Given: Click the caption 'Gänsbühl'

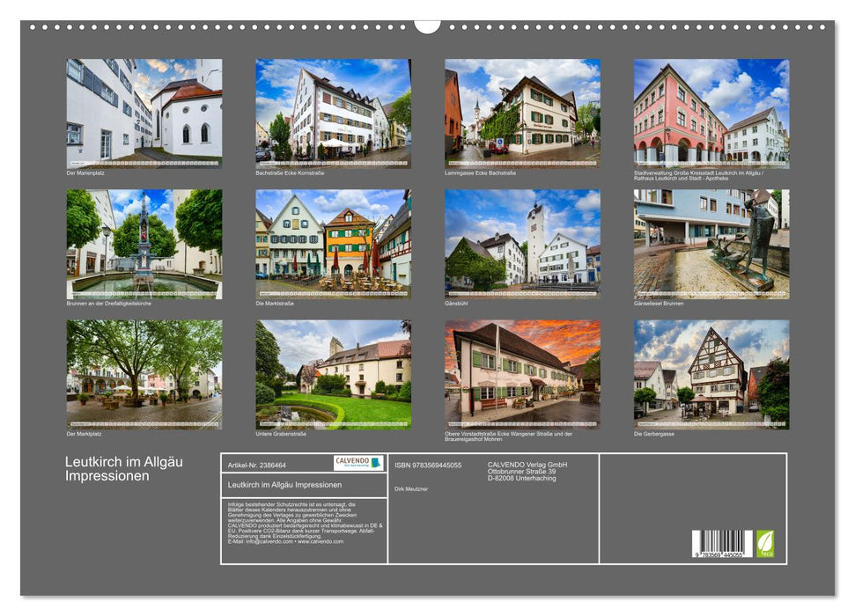Looking at the screenshot, I should 456,303.
